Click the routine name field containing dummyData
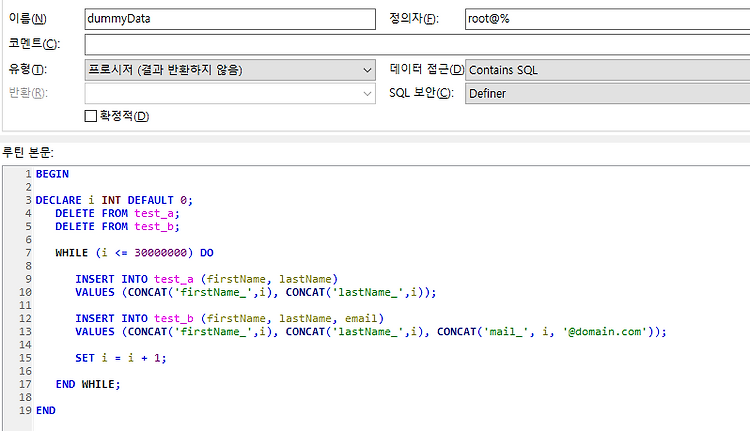The width and height of the screenshot is (750, 431). click(x=230, y=19)
